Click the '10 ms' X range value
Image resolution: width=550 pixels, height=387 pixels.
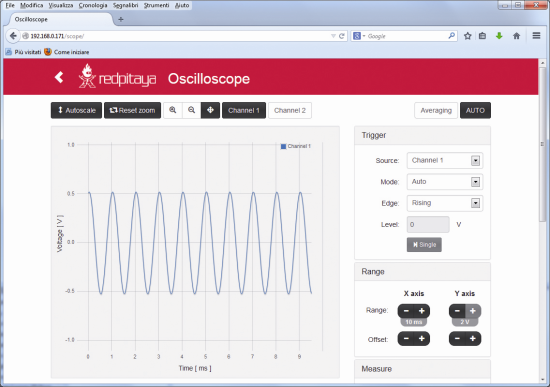pos(414,322)
